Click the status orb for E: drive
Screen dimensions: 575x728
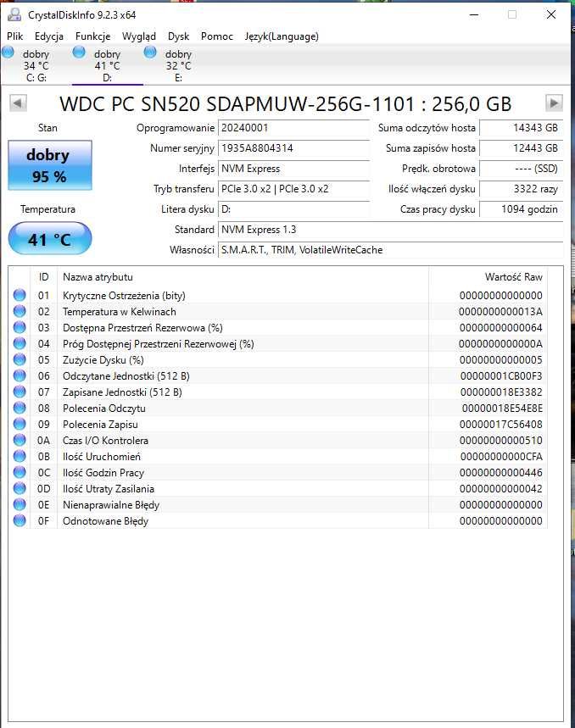tap(150, 53)
